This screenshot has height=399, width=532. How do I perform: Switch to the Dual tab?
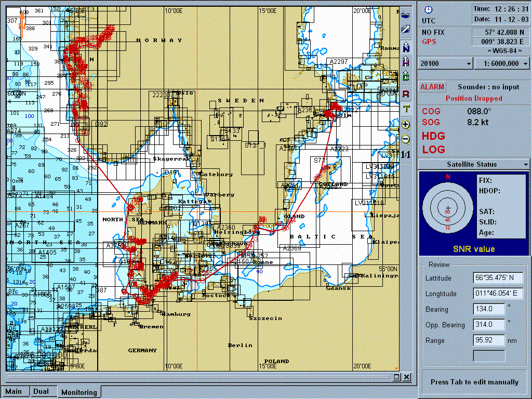41,391
